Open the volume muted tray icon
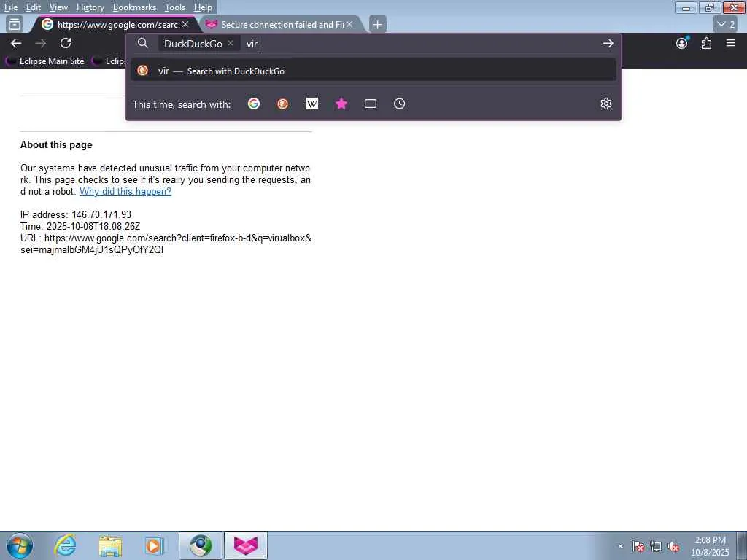The height and width of the screenshot is (560, 747). click(673, 546)
